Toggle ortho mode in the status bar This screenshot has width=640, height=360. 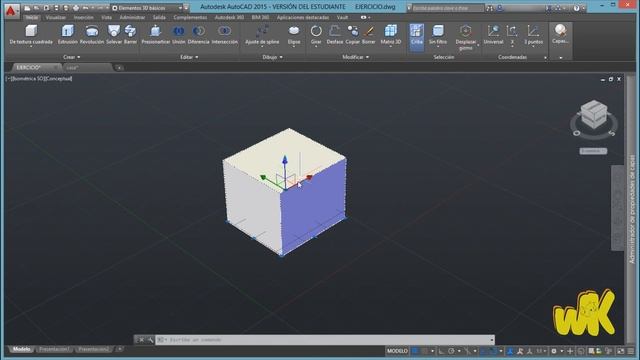[442, 351]
